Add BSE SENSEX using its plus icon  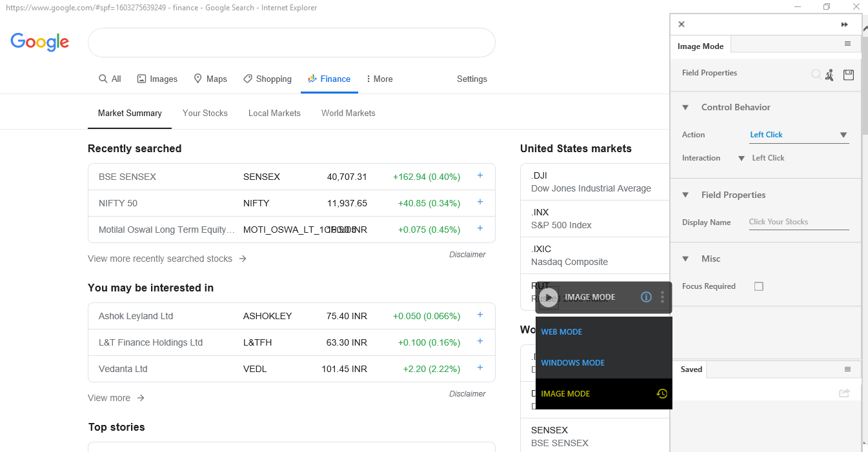click(x=479, y=175)
